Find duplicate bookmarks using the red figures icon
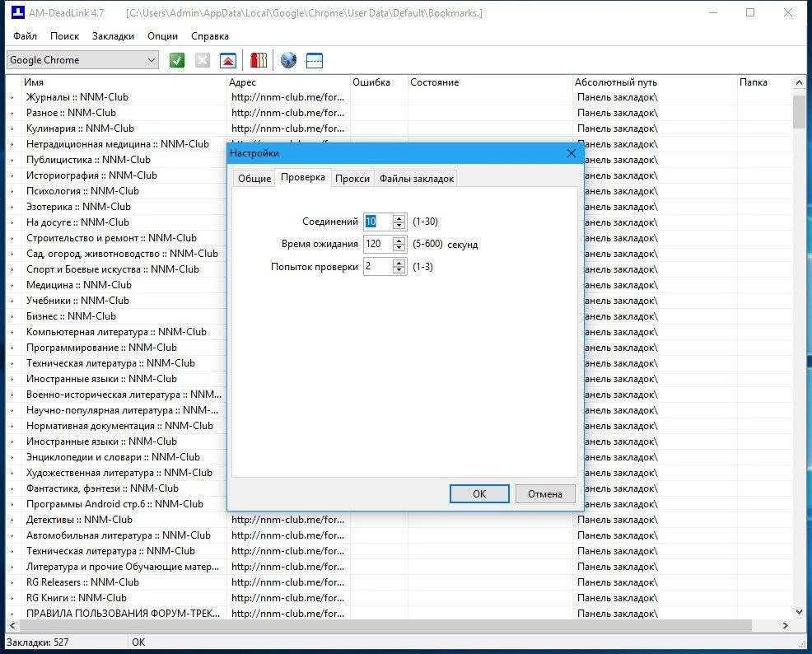812x654 pixels. [x=259, y=60]
